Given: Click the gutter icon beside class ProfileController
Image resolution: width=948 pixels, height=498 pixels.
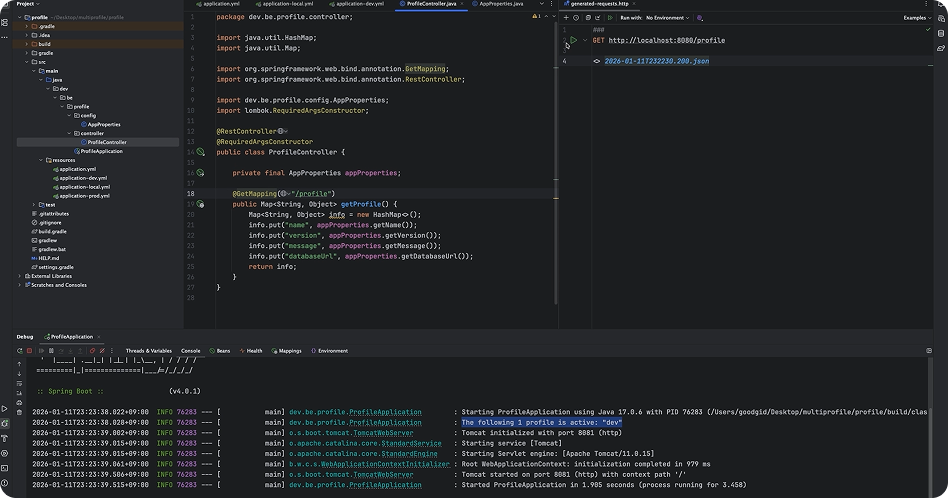Looking at the screenshot, I should coord(200,152).
